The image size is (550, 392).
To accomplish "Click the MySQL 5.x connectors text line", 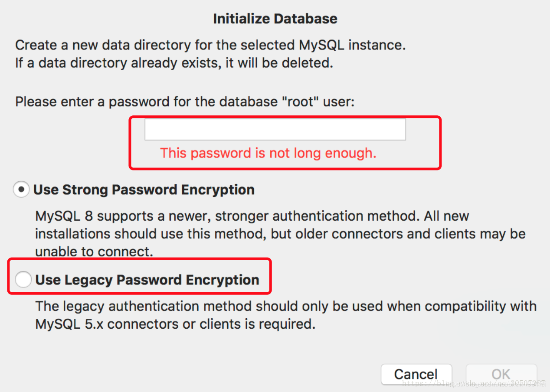I will pos(175,324).
